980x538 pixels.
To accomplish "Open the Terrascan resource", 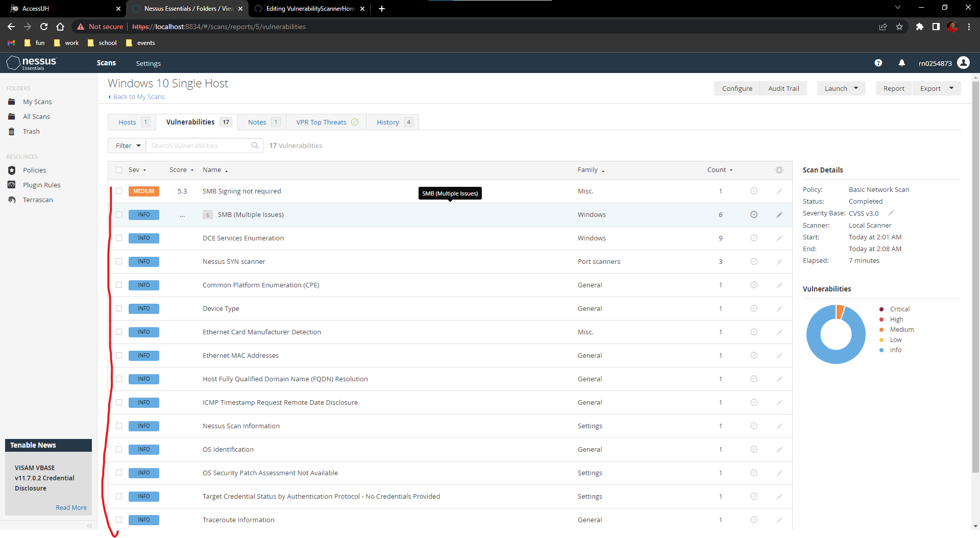I will [38, 200].
